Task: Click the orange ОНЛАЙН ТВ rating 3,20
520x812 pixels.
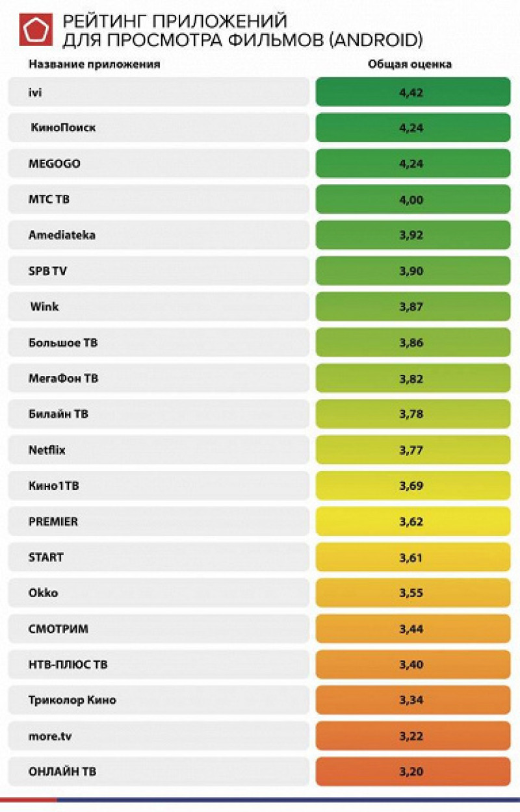Action: click(x=413, y=772)
